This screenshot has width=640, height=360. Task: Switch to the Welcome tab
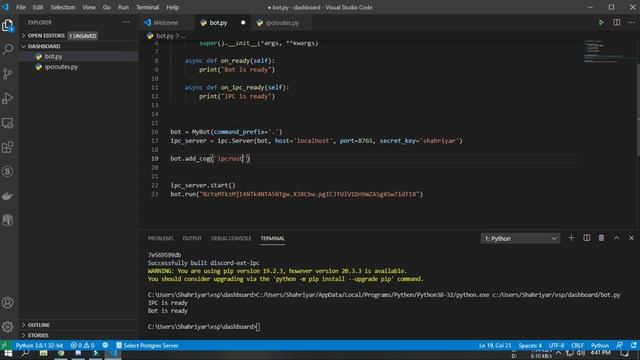pos(166,23)
